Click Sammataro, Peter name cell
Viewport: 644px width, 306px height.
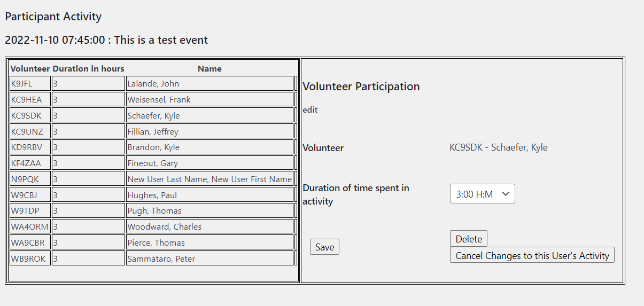[210, 258]
